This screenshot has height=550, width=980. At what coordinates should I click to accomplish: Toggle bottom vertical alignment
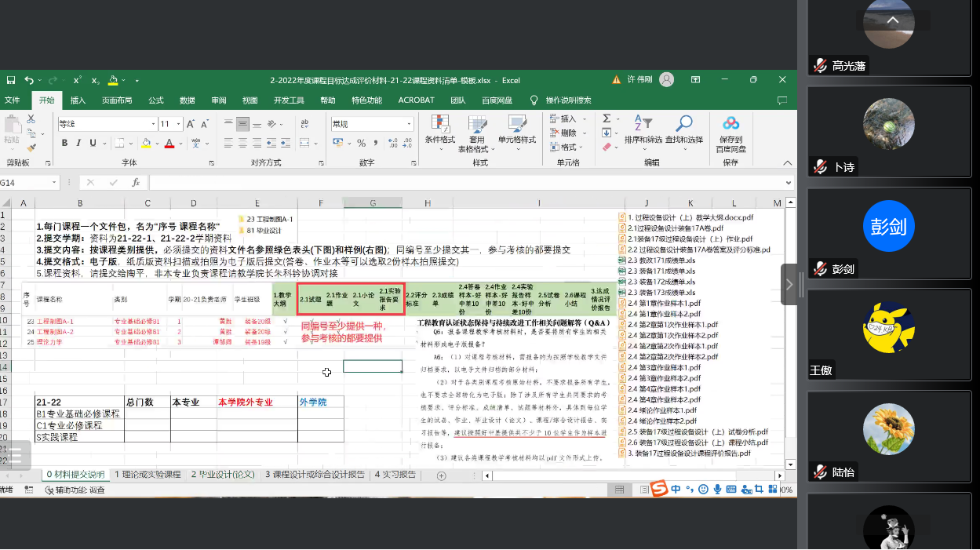(257, 124)
